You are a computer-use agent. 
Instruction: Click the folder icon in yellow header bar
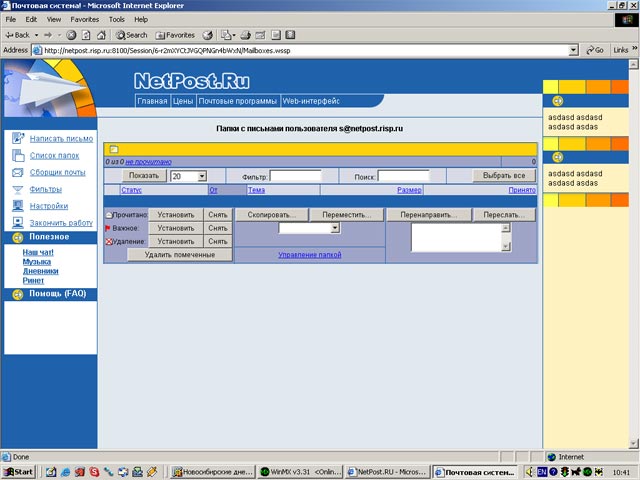pyautogui.click(x=114, y=149)
